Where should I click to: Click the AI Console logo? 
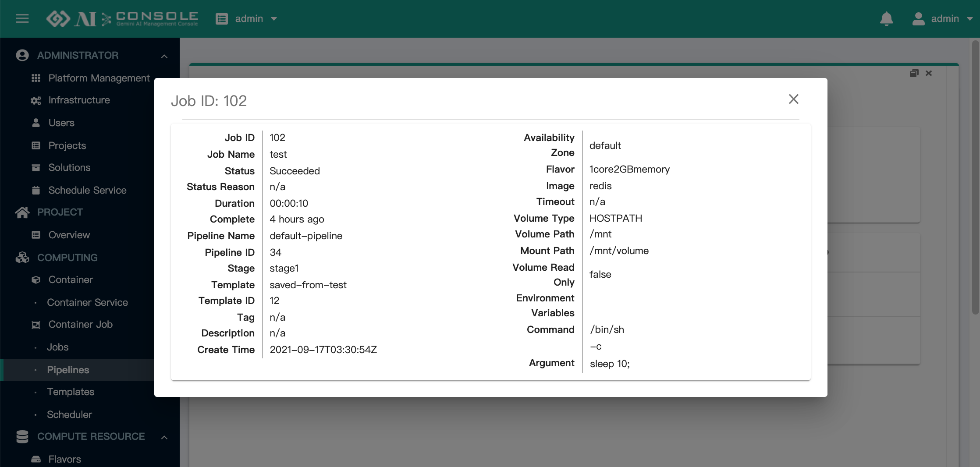pos(122,18)
